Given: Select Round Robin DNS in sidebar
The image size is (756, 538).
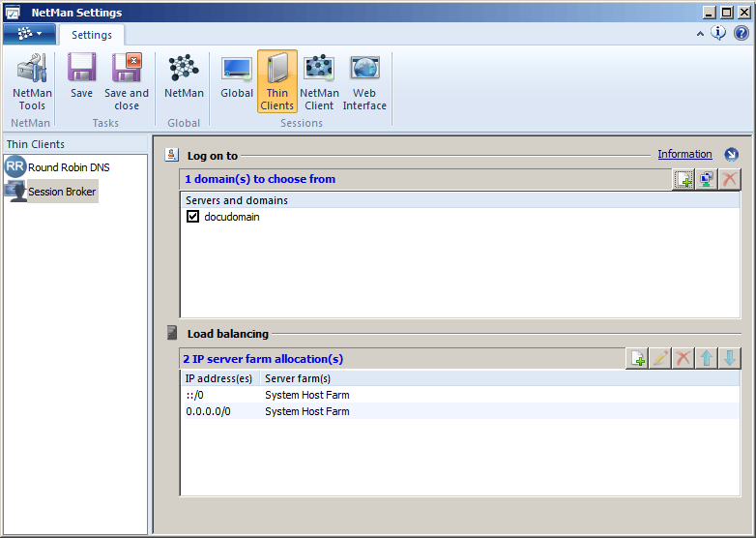Looking at the screenshot, I should 68,167.
